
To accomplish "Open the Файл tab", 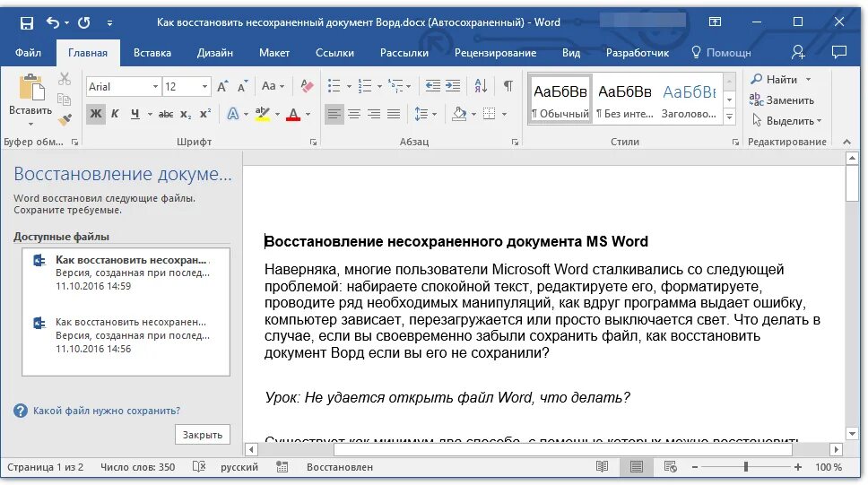I will (28, 53).
